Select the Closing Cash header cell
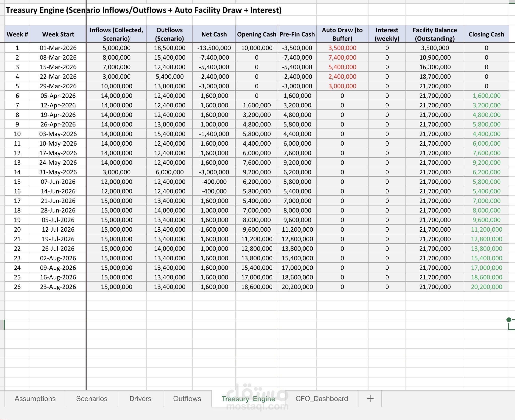The height and width of the screenshot is (420, 515). pyautogui.click(x=486, y=34)
